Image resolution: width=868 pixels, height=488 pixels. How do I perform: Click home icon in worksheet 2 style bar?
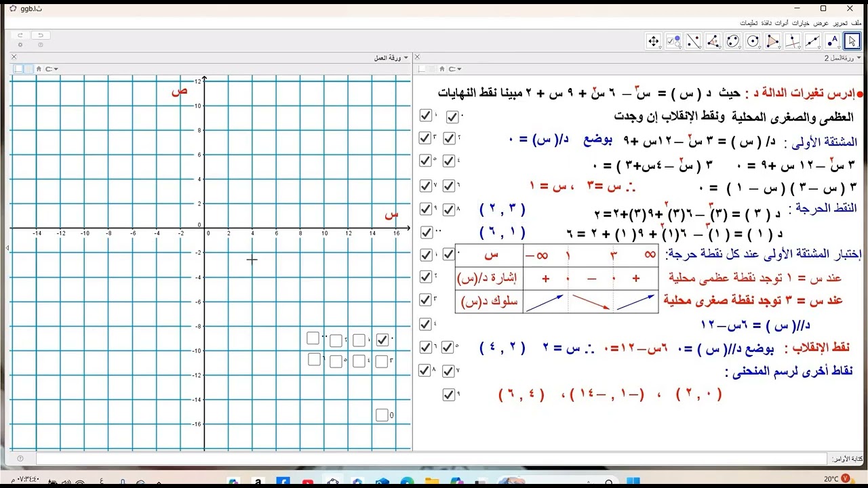(x=441, y=68)
